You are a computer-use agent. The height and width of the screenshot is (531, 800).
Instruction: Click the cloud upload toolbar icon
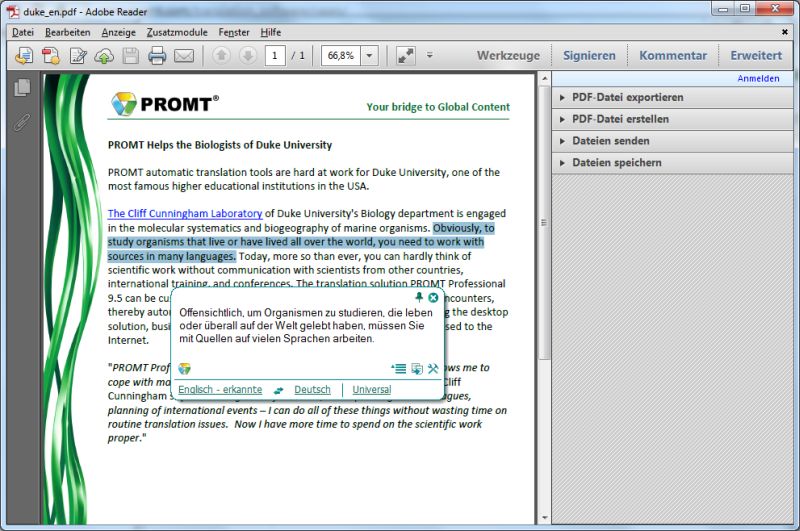pyautogui.click(x=104, y=56)
